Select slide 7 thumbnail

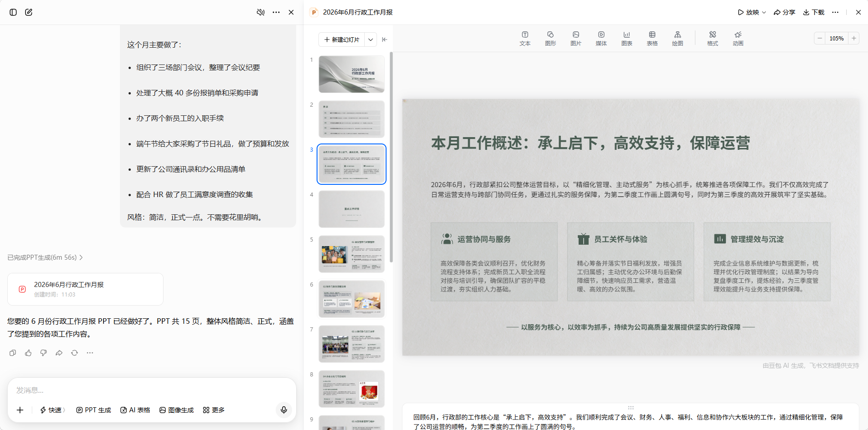352,344
